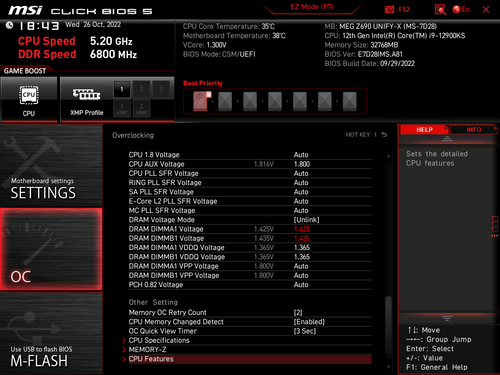Click the settings list scroll up arrow
The width and height of the screenshot is (500, 375).
(x=388, y=156)
